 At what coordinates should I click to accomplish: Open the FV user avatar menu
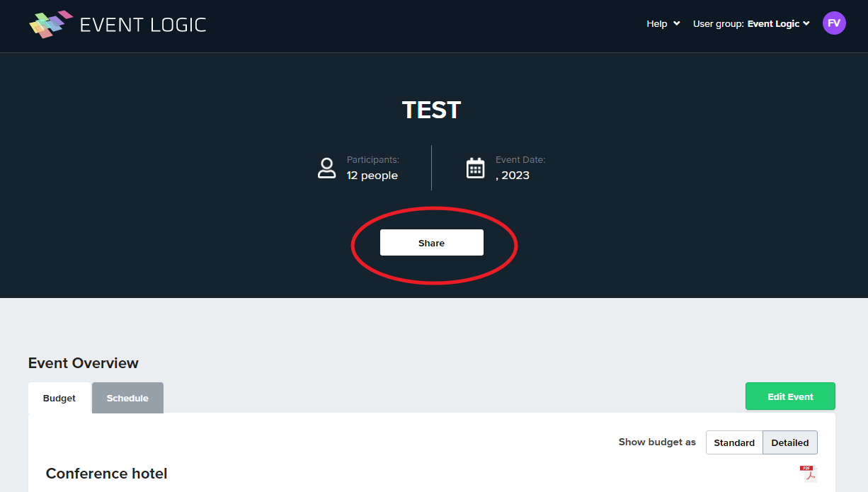pos(834,23)
